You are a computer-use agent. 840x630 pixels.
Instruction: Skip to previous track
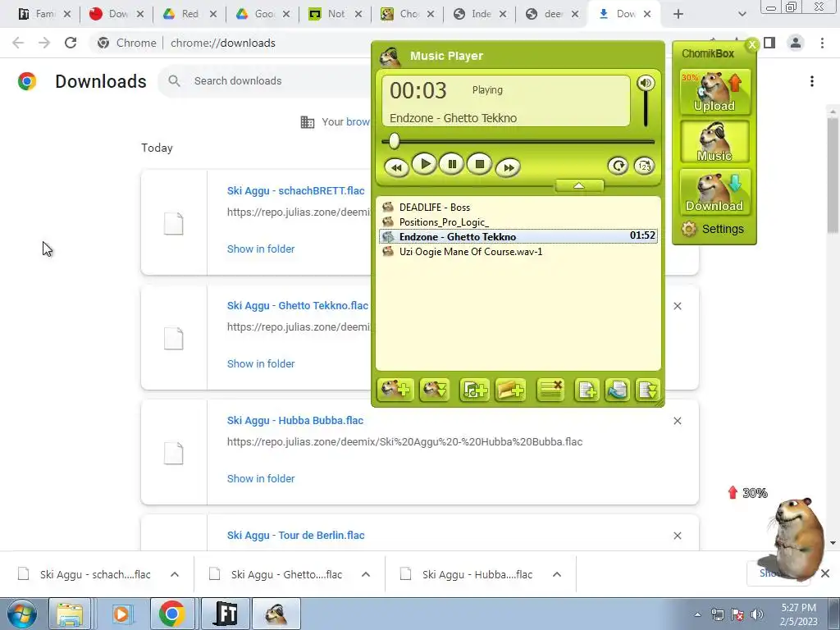[396, 167]
